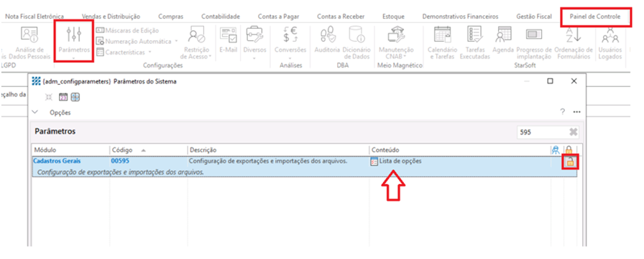Screen dimensions: 644x259
Task: Open the Gestão Fiscal tab
Action: tap(534, 17)
